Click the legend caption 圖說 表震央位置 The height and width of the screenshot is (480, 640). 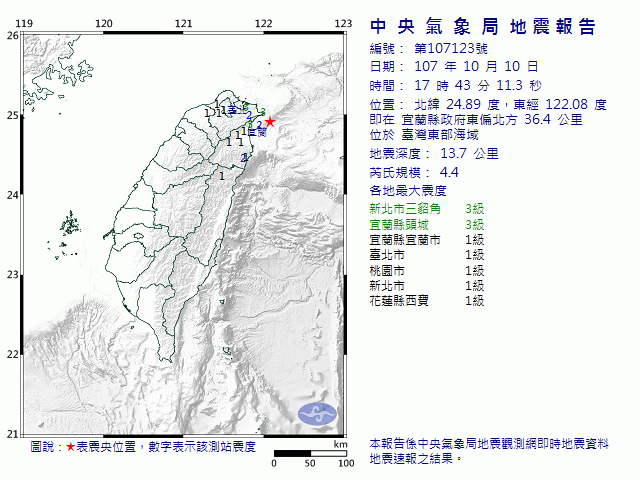(143, 447)
